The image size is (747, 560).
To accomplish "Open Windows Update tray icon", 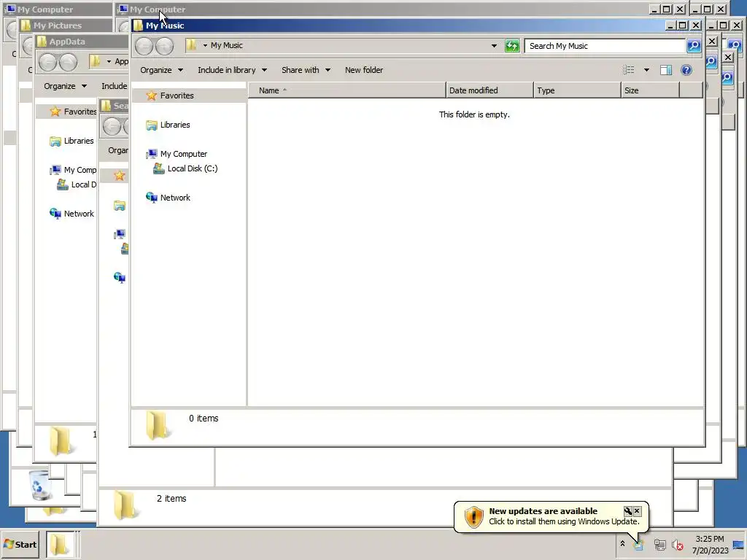I will pyautogui.click(x=638, y=545).
